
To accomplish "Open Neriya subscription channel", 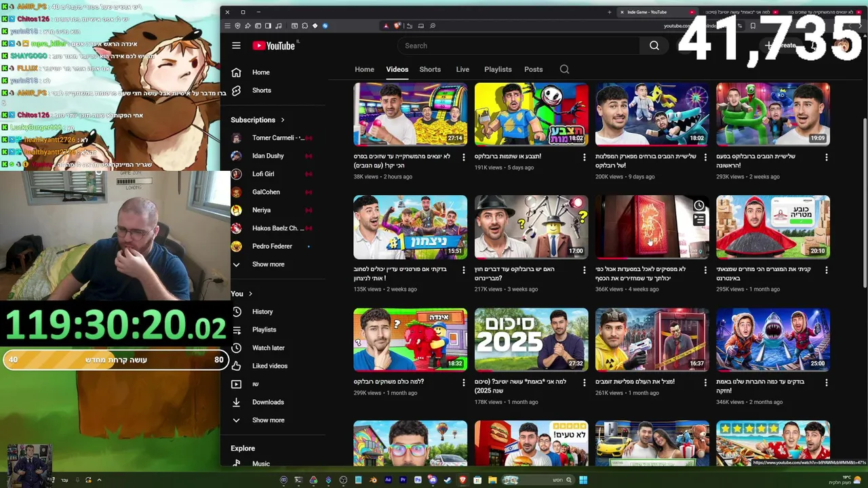I will pyautogui.click(x=274, y=210).
